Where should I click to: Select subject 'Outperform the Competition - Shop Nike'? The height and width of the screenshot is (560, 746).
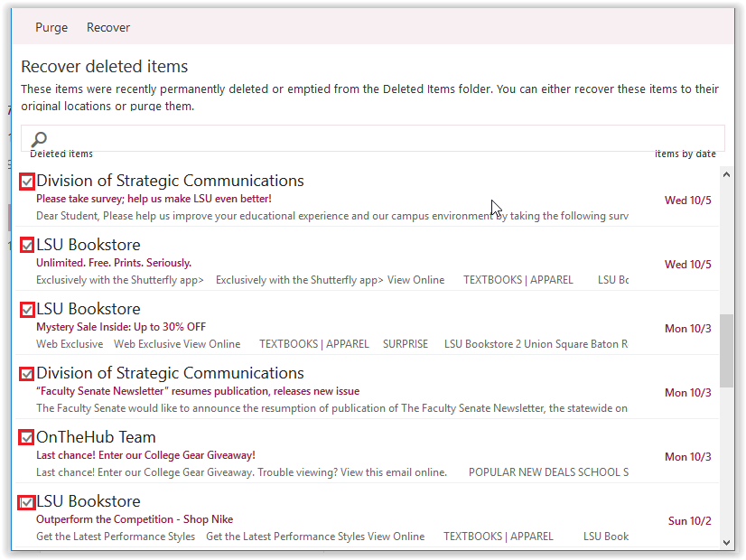tap(135, 519)
